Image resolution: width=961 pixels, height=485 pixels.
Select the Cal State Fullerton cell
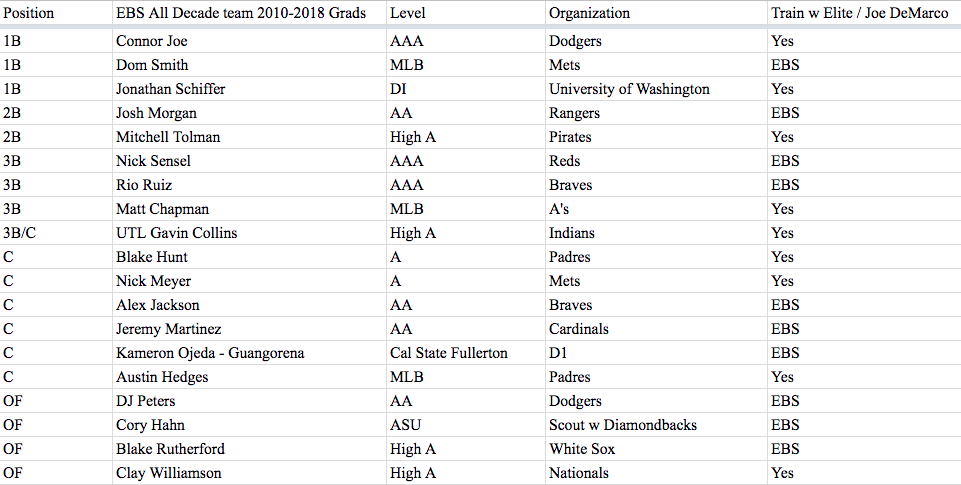pos(466,353)
